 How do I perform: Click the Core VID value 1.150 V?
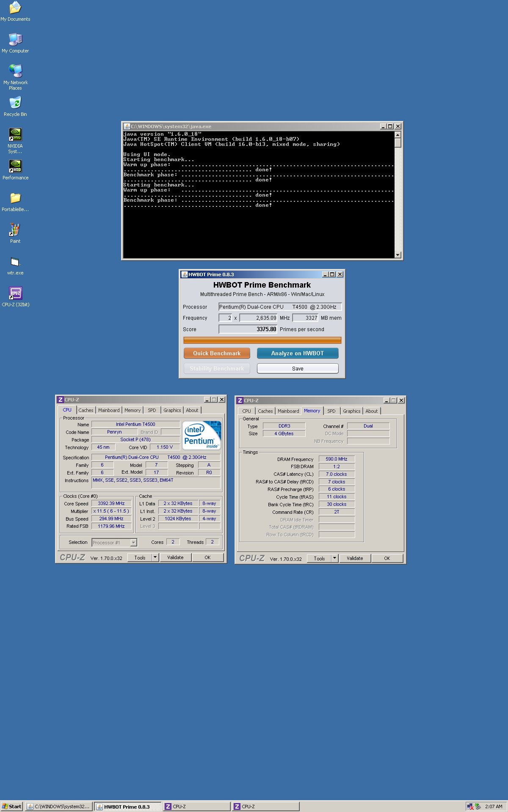[165, 447]
